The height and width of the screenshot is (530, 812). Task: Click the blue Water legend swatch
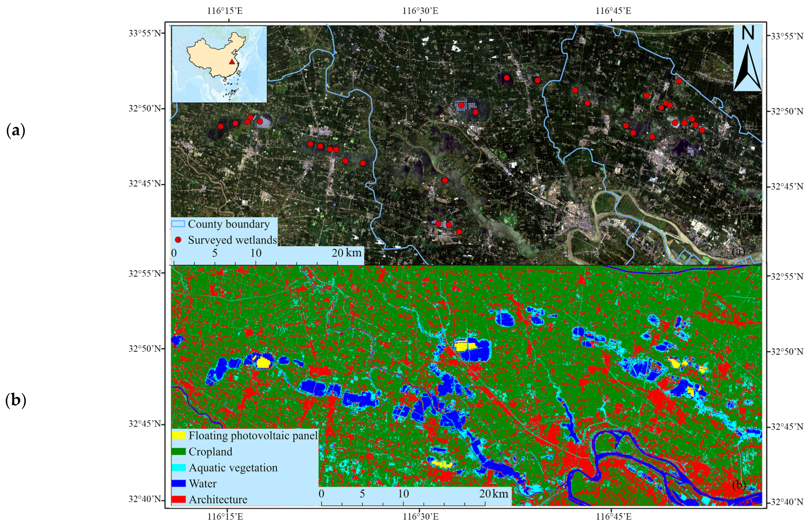179,483
